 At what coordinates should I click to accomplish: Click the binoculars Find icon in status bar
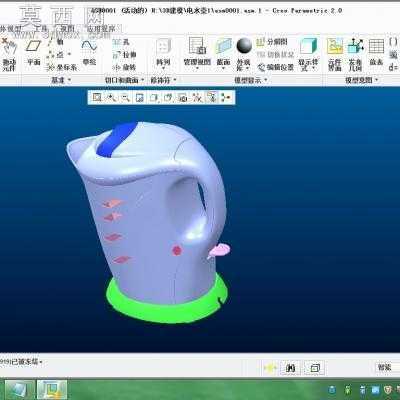[x=291, y=368]
